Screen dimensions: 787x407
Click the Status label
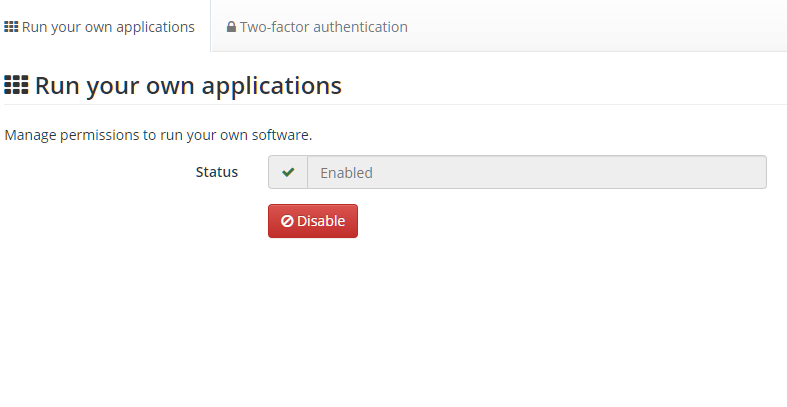point(217,172)
